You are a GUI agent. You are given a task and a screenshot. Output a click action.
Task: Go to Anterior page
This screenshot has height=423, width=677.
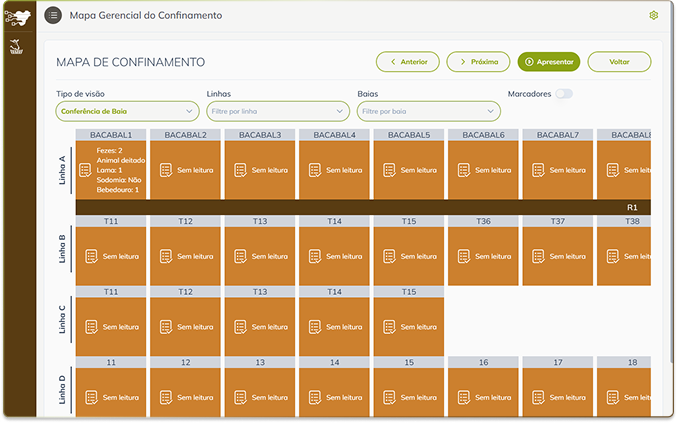(x=408, y=62)
